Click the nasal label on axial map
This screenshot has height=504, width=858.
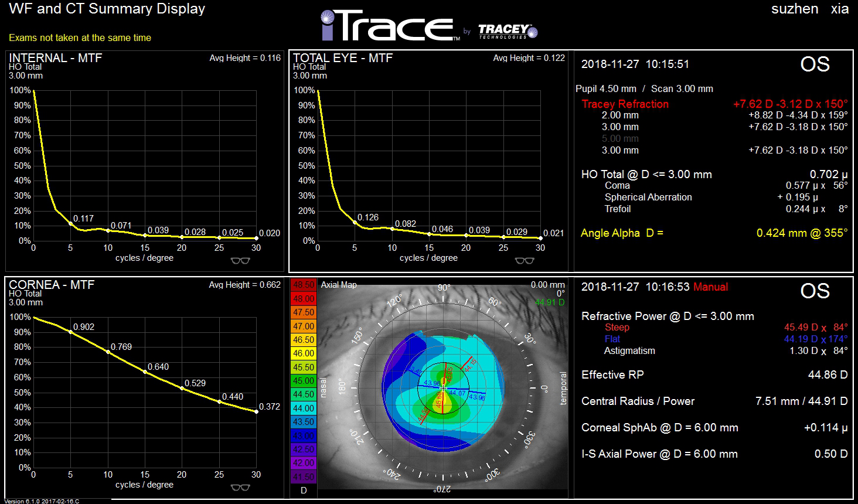pyautogui.click(x=323, y=387)
